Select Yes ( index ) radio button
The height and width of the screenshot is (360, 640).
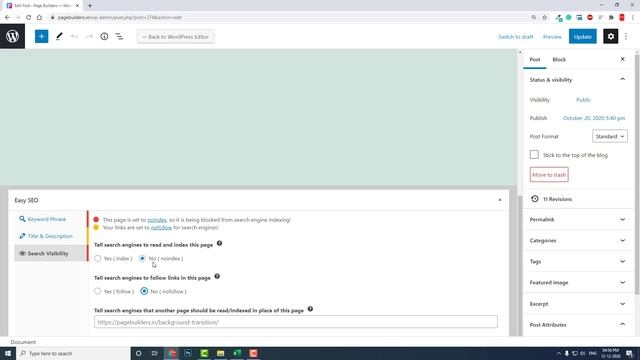coord(98,258)
